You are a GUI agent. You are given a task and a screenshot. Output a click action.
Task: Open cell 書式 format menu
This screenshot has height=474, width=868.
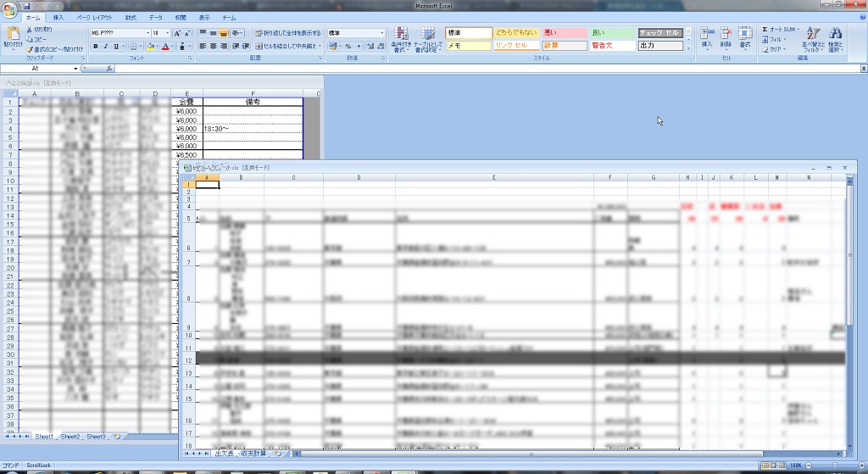(745, 37)
